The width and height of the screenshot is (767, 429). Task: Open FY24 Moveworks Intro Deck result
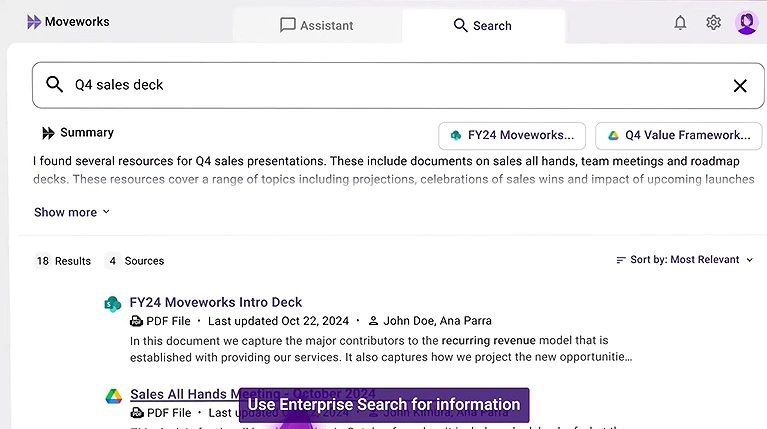[216, 302]
